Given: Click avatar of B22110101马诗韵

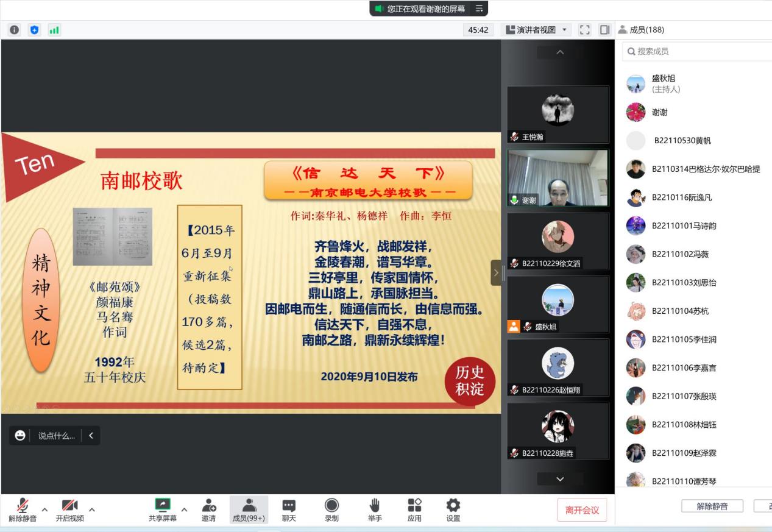Looking at the screenshot, I should (636, 225).
